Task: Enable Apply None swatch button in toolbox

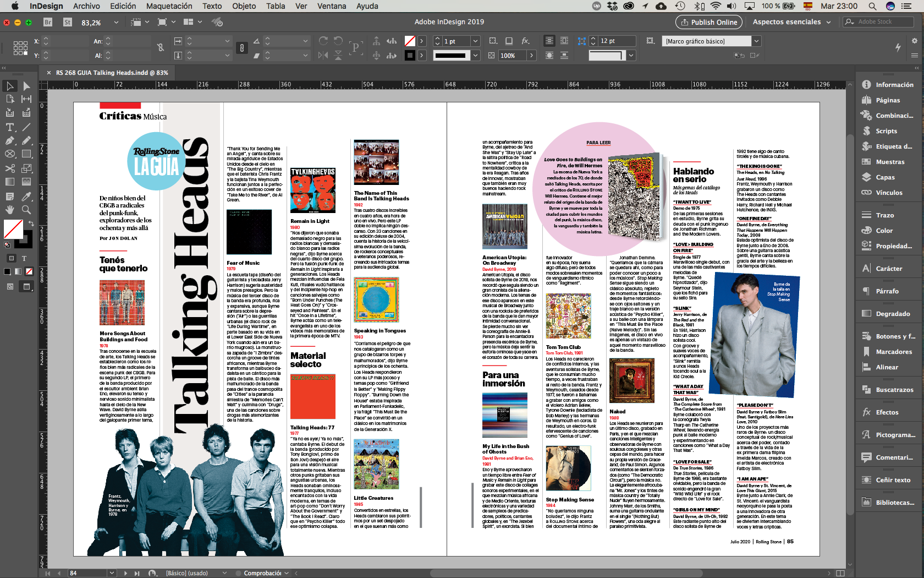Action: point(29,271)
